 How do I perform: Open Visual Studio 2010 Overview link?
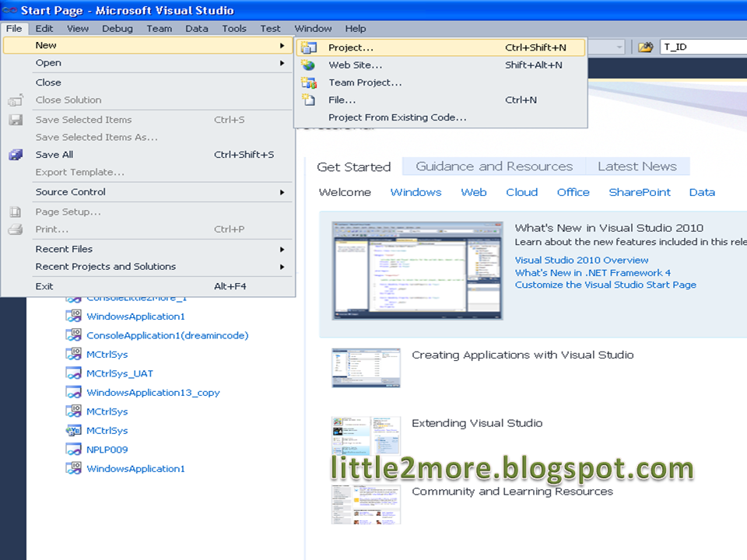click(x=581, y=260)
